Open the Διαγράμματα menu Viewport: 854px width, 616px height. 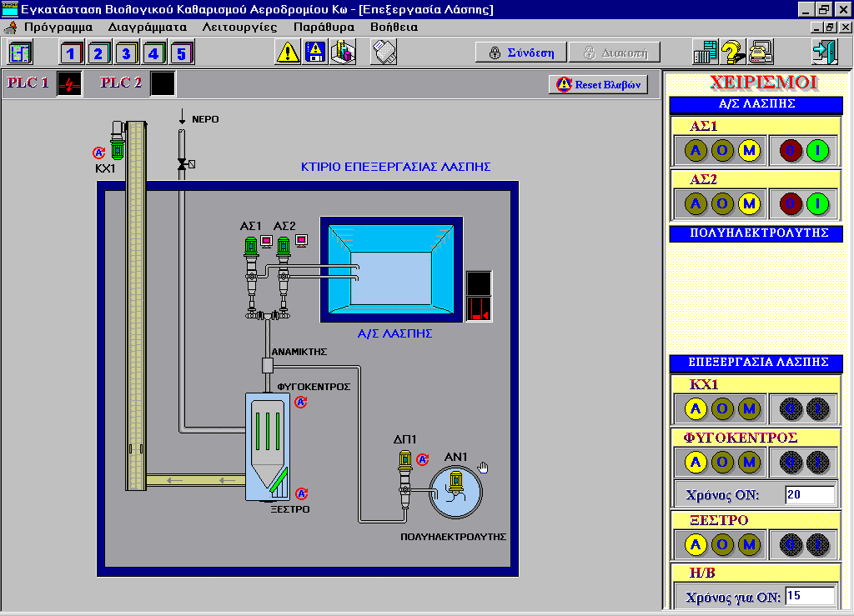pyautogui.click(x=147, y=27)
